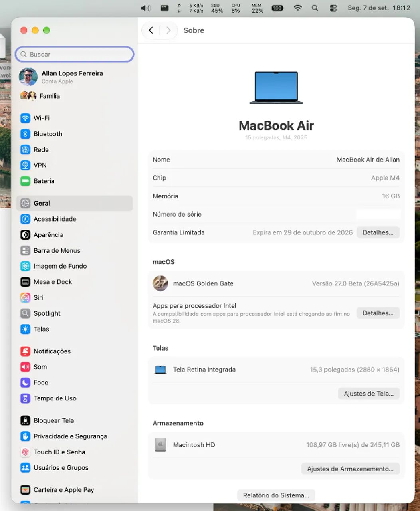Open Acessibilidade icon in sidebar
The width and height of the screenshot is (420, 511).
[25, 219]
